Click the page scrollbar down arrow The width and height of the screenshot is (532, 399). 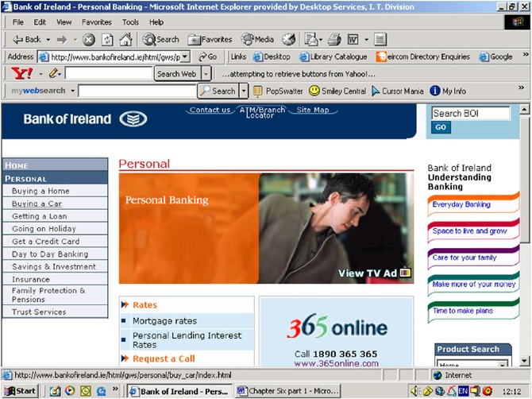coord(525,361)
